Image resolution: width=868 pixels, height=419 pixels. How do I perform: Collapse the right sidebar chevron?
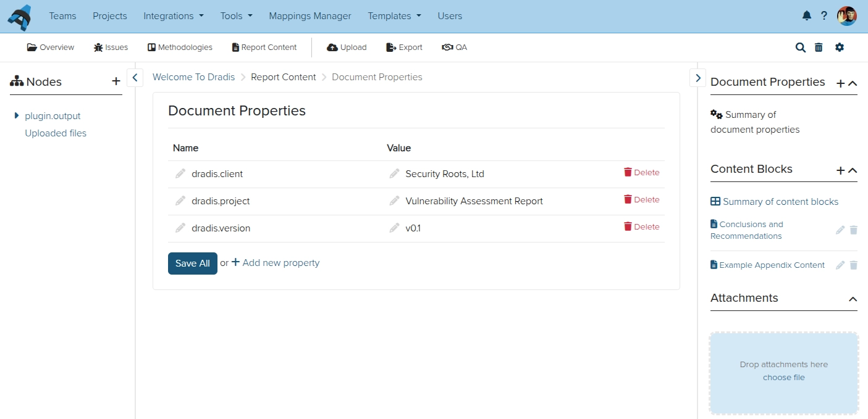697,78
